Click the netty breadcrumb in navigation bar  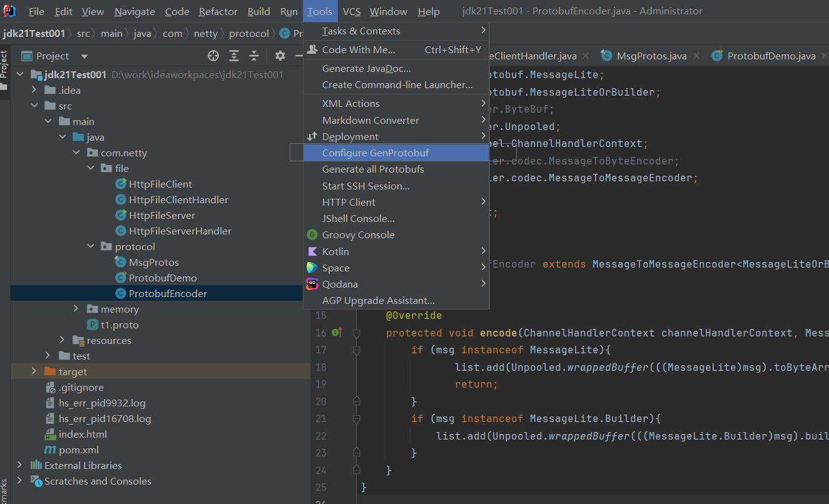(x=206, y=33)
